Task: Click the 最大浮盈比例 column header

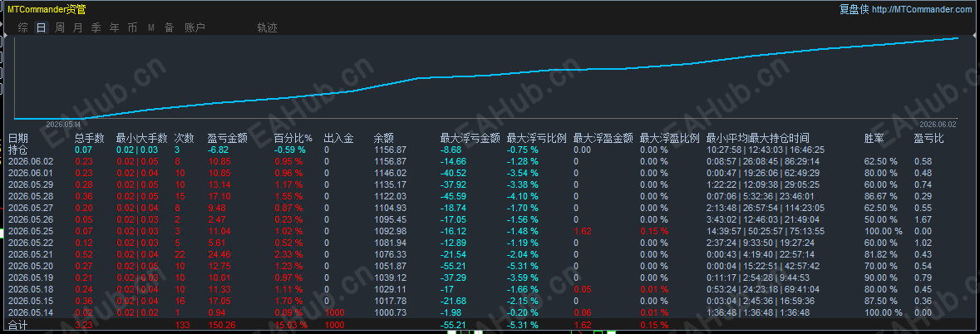Action: pyautogui.click(x=669, y=138)
